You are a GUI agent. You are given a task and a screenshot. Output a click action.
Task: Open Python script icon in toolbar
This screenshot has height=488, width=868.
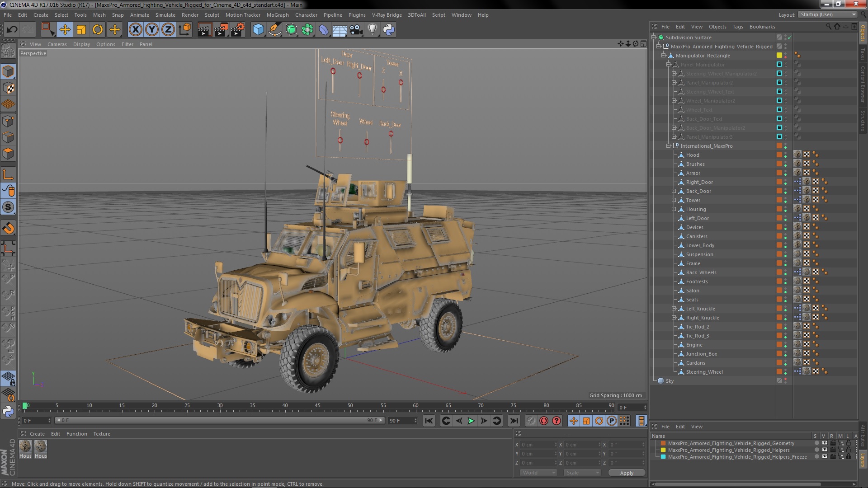click(x=389, y=30)
